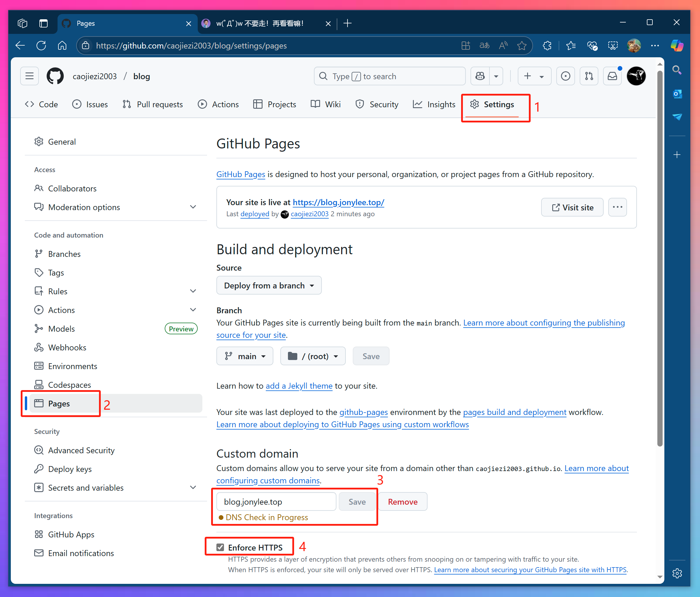
Task: Expand Moderation options in sidebar
Action: pos(193,207)
